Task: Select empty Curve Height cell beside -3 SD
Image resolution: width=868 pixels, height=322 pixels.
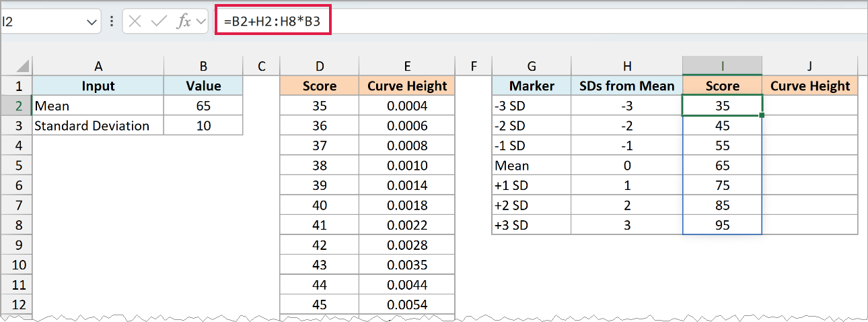Action: [810, 106]
